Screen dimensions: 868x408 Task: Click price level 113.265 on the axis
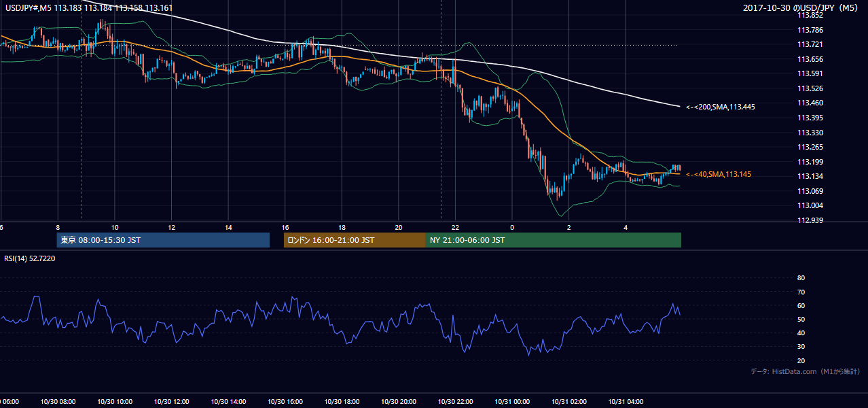pos(810,147)
